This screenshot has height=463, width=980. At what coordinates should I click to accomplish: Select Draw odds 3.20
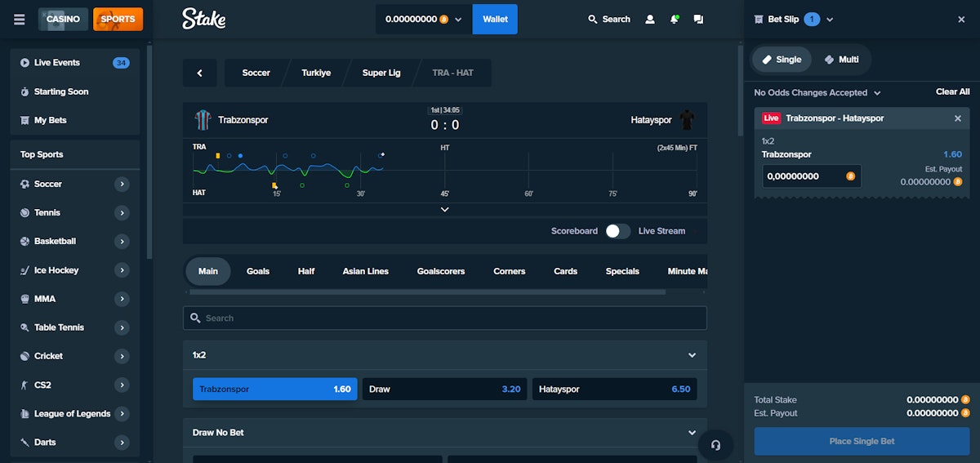[444, 390]
